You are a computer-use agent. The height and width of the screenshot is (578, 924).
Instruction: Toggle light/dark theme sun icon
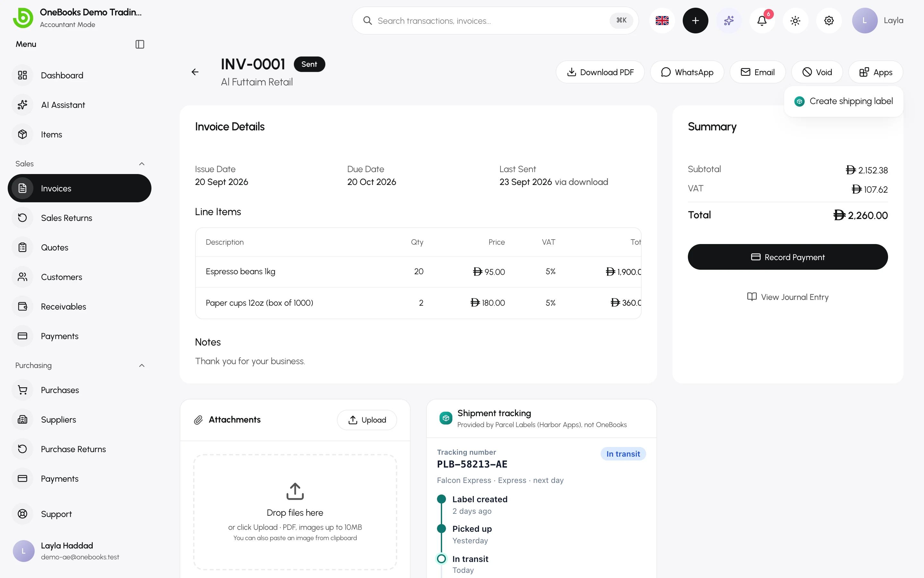795,21
